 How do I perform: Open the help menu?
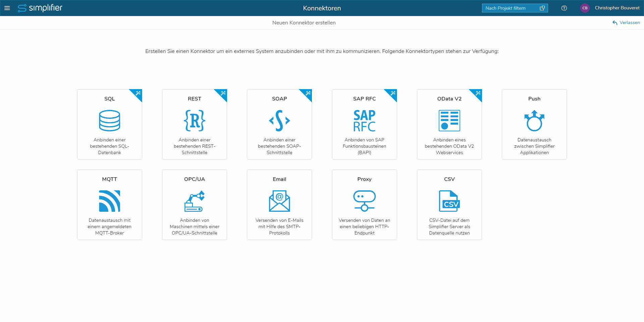click(564, 8)
